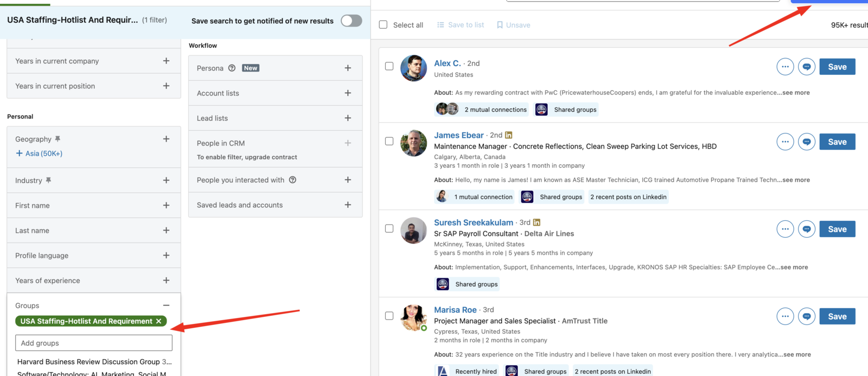Click see more on Alex C.'s About
Viewport: 868px width, 376px height.
point(796,93)
